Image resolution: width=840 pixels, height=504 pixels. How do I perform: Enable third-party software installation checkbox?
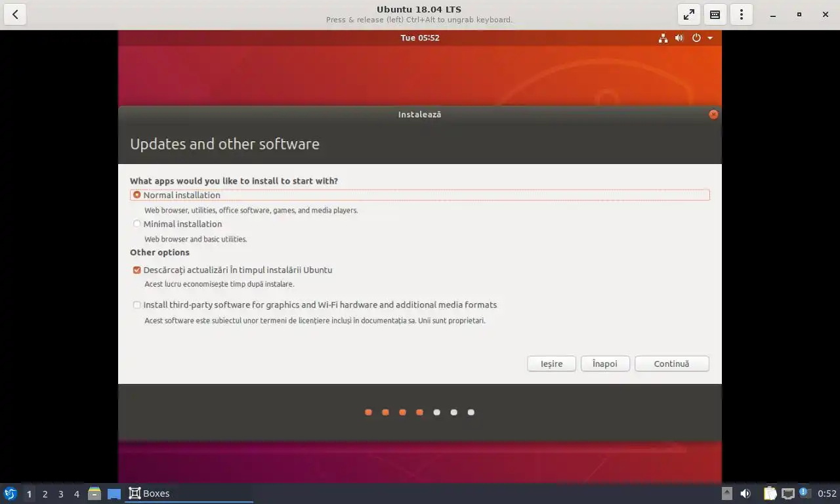[136, 304]
